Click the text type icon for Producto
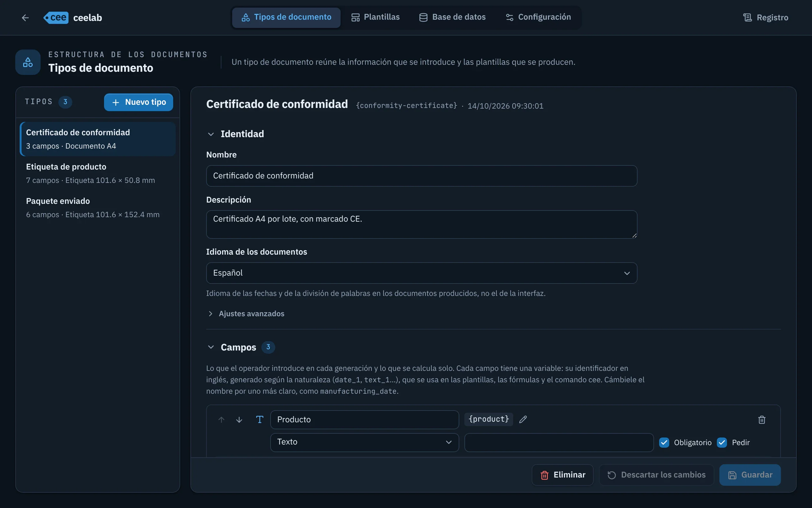Screen dimensions: 812x508 click(259, 419)
